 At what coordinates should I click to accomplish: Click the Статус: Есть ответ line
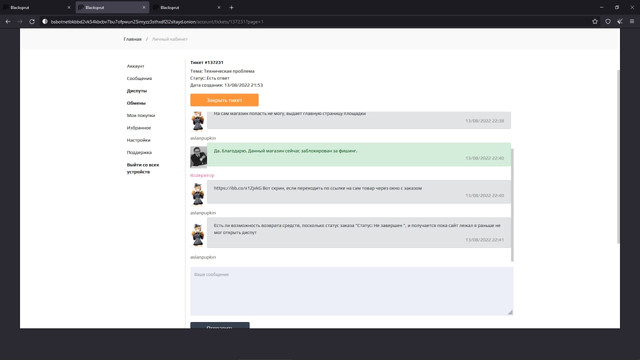click(210, 78)
